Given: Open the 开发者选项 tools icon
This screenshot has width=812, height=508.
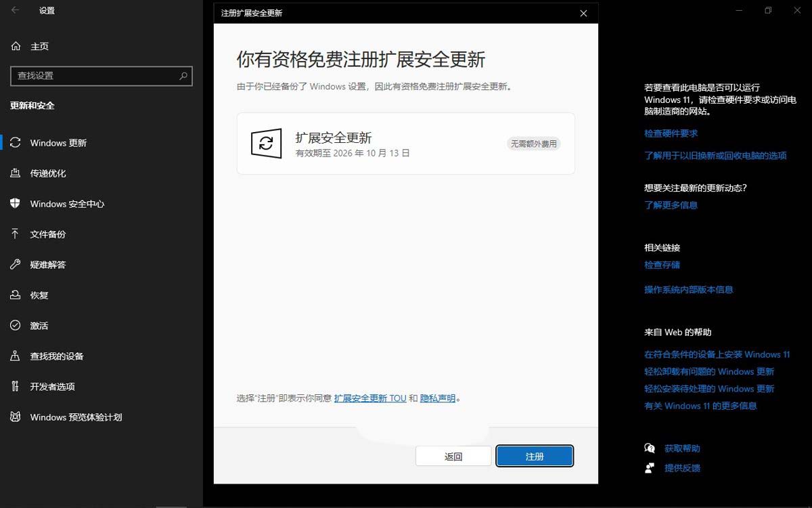Looking at the screenshot, I should tap(16, 387).
